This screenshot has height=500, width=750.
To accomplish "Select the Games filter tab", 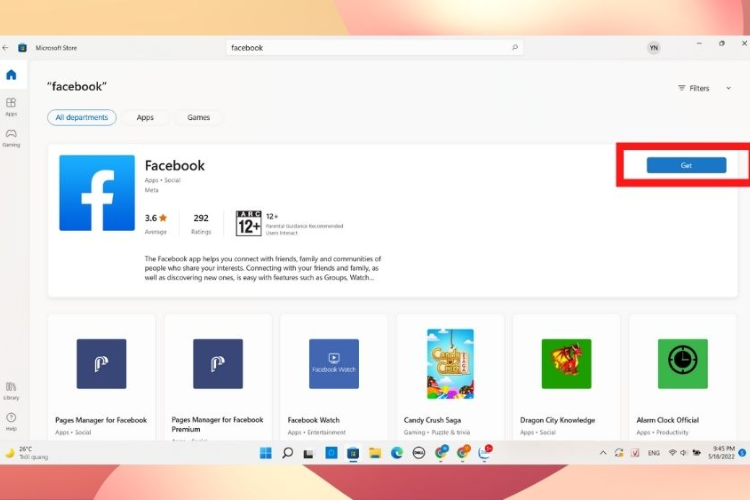I will pyautogui.click(x=199, y=117).
